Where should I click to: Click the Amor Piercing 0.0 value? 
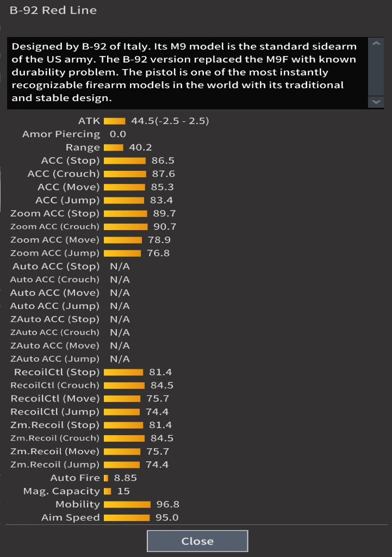(x=117, y=134)
